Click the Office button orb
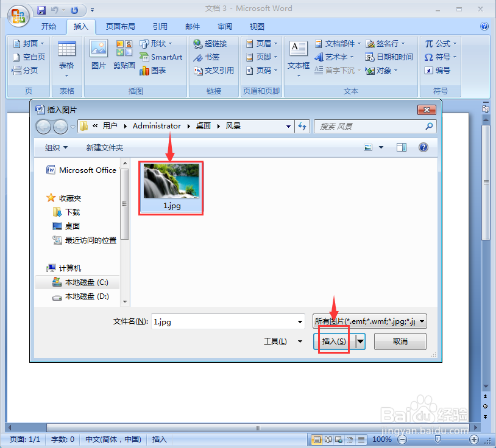This screenshot has width=496, height=448. (18, 16)
